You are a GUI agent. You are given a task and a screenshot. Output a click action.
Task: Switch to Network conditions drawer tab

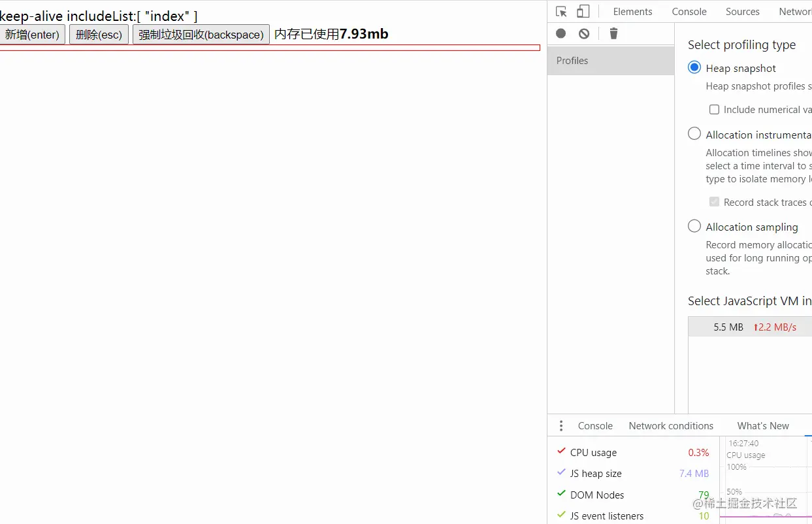click(671, 426)
